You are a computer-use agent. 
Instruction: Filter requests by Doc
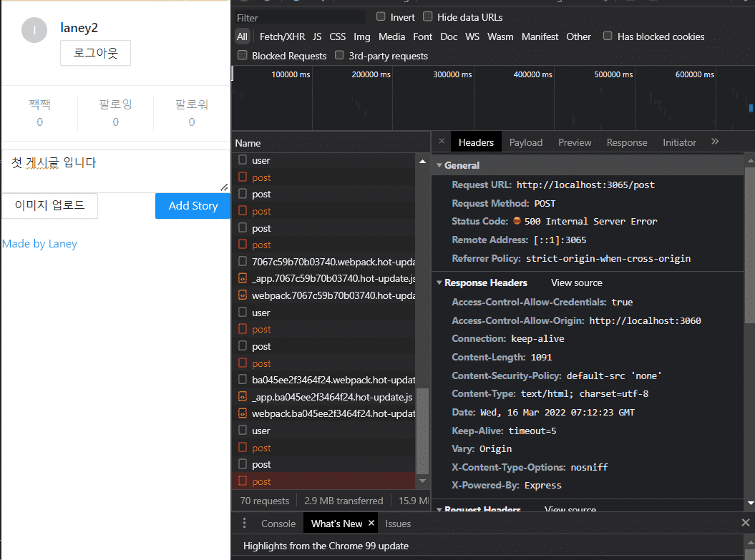(449, 36)
